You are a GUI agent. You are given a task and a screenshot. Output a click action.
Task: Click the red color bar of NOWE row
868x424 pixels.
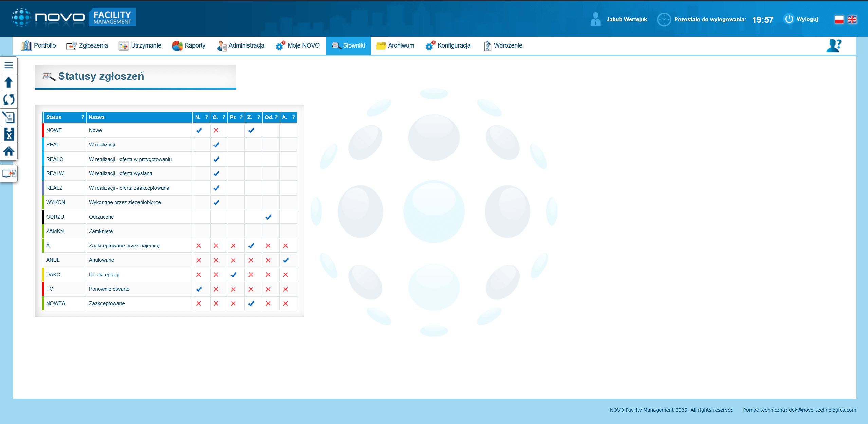(43, 130)
